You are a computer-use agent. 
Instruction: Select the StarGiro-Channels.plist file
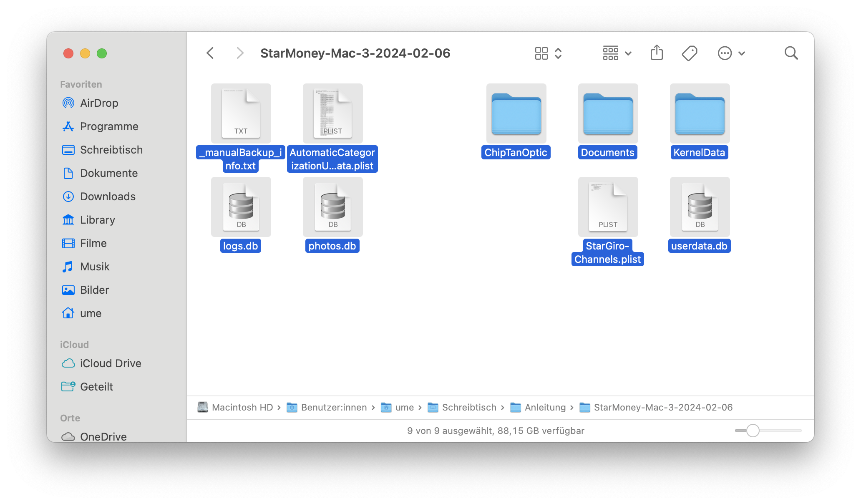coord(608,207)
